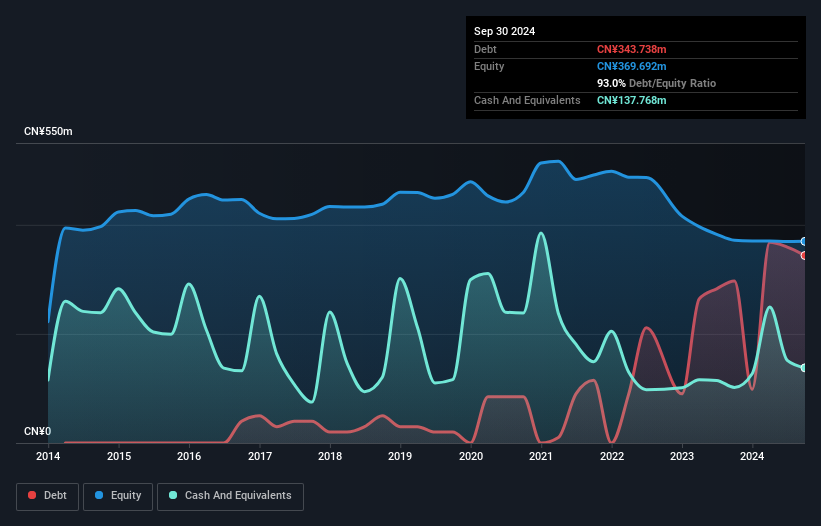Click the Cash value CN¥137.768m

tap(631, 100)
